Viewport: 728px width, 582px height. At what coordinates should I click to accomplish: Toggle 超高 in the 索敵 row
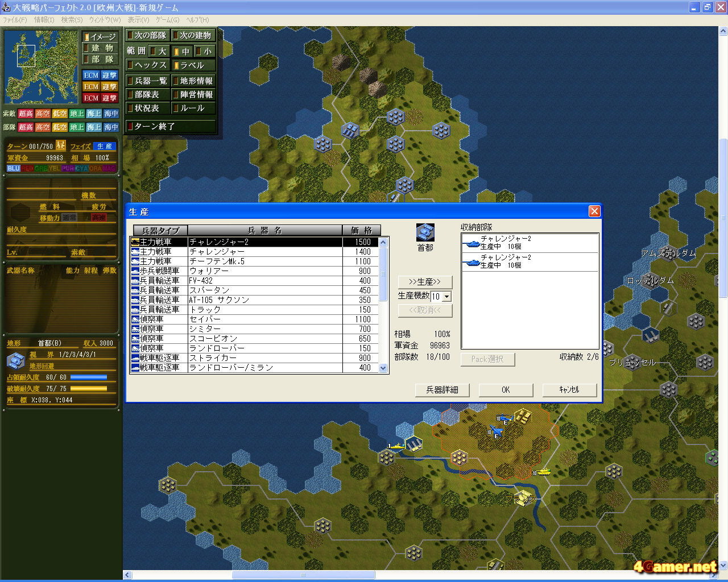point(26,114)
